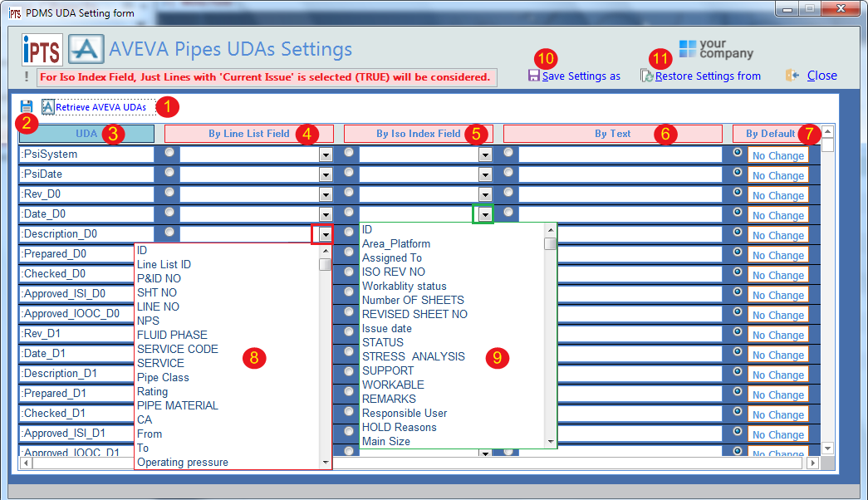Open Iso Index dropdown for :PsiDate
The height and width of the screenshot is (500, 868).
pyautogui.click(x=485, y=175)
